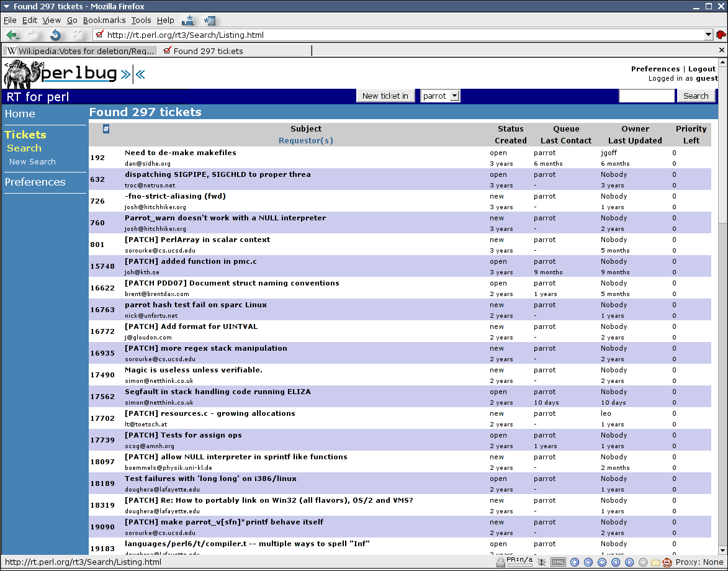Screen dimensions: 728x571
Task: Focus the search text field beside Search
Action: [646, 96]
